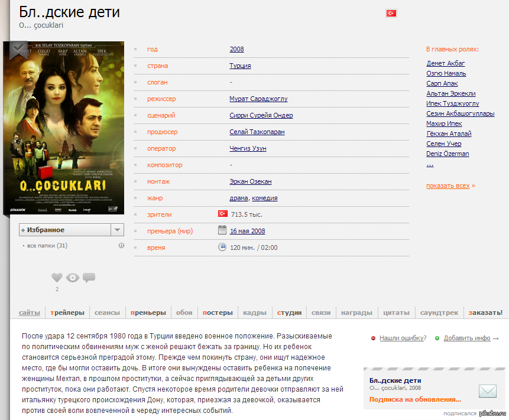This screenshot has width=509, height=420.
Task: Click the Turkish flag in зрители row
Action: point(223,214)
